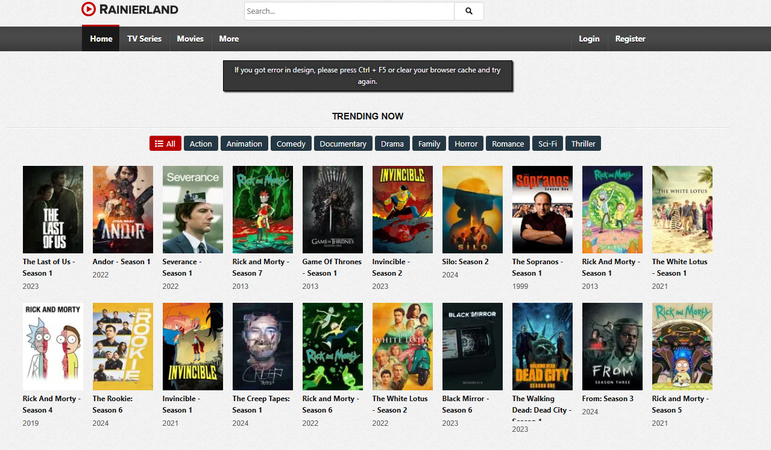
Task: Filter trending by Horror
Action: (466, 144)
